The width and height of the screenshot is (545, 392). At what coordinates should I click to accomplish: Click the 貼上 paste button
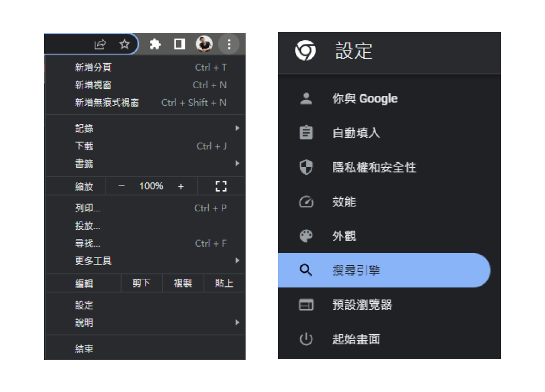point(224,283)
